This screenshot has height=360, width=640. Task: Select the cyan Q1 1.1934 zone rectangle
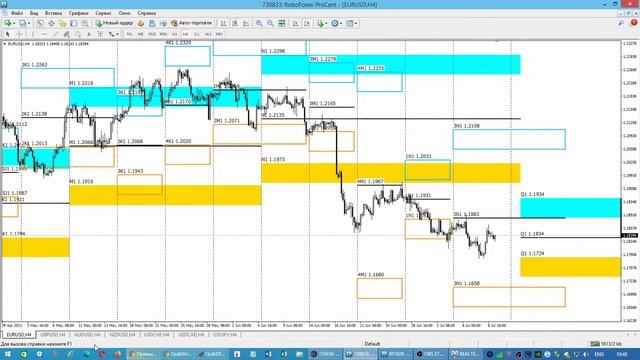tap(571, 208)
